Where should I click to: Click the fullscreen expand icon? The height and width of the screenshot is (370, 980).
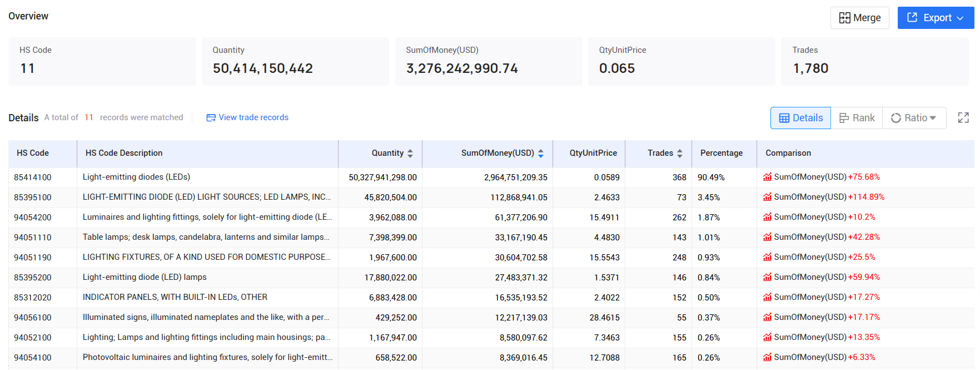[963, 118]
